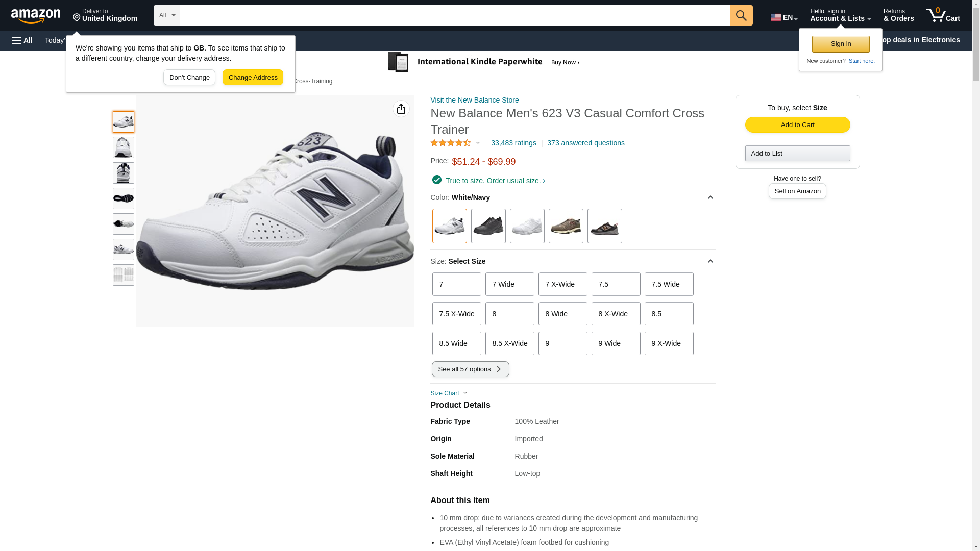Click the main search input field
Image resolution: width=980 pixels, height=551 pixels.
point(454,15)
